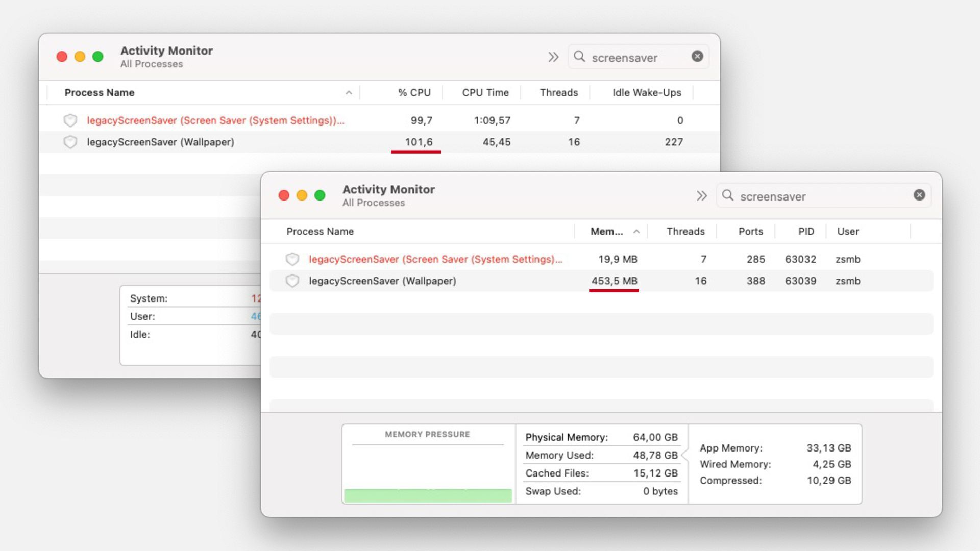
Task: Sort back window by the Process Name header
Action: [100, 93]
